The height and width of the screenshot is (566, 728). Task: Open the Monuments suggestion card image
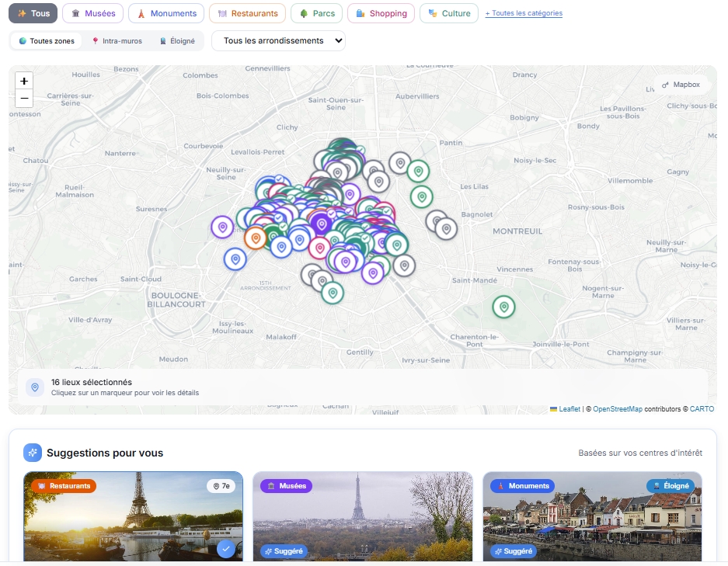tap(593, 517)
